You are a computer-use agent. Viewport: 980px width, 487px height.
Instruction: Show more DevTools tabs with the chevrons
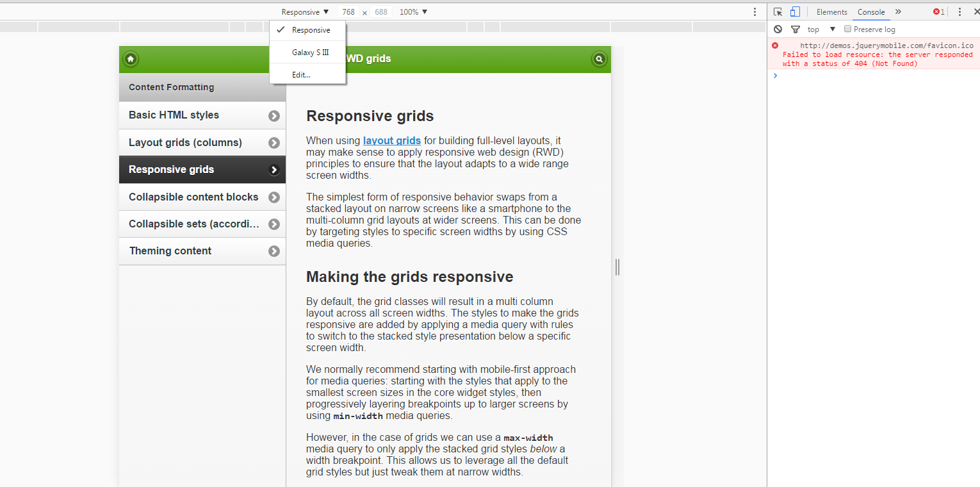(898, 12)
